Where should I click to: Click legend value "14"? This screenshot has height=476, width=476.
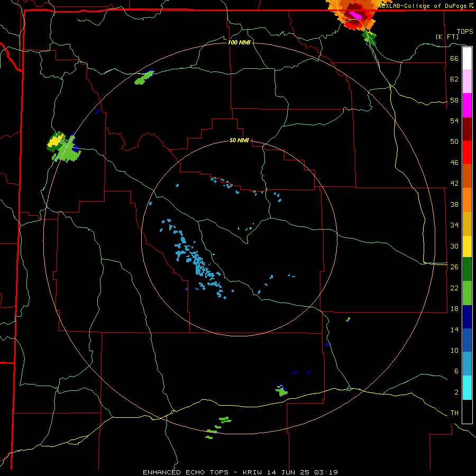(454, 329)
